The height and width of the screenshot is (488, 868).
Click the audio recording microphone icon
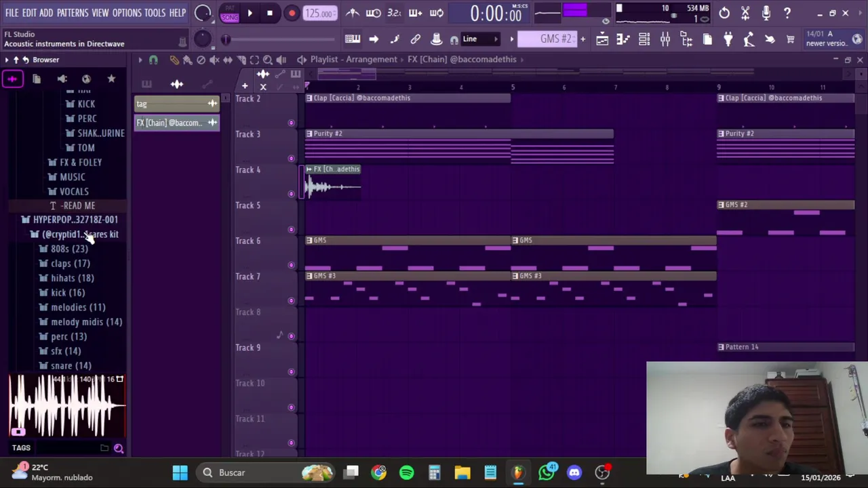[766, 13]
